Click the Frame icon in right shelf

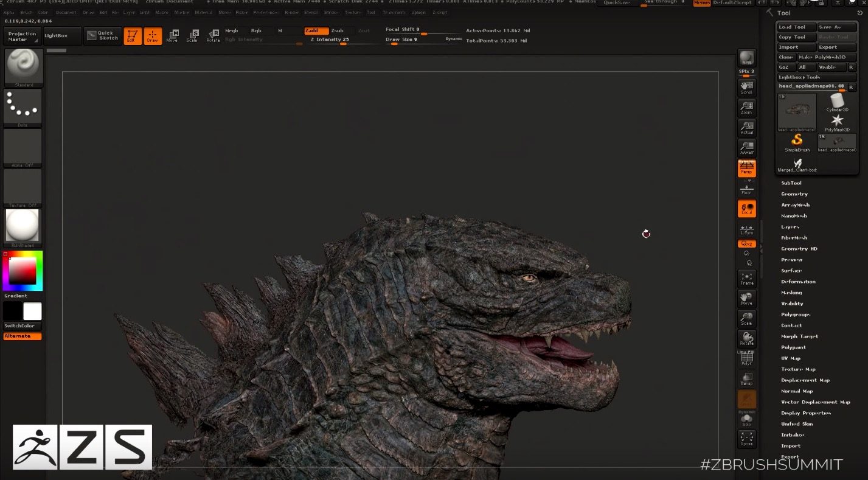746,279
